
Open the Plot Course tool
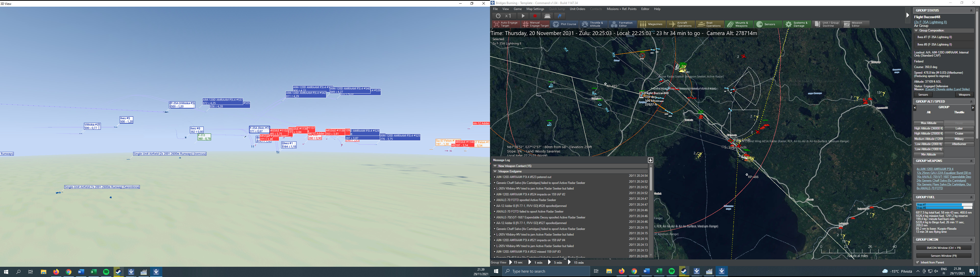[565, 24]
